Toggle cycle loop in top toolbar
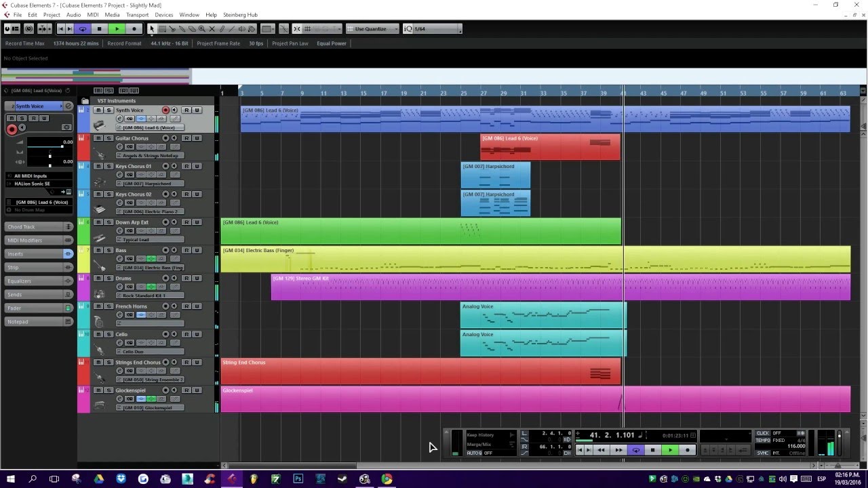Screen dimensions: 868x488 [82, 29]
